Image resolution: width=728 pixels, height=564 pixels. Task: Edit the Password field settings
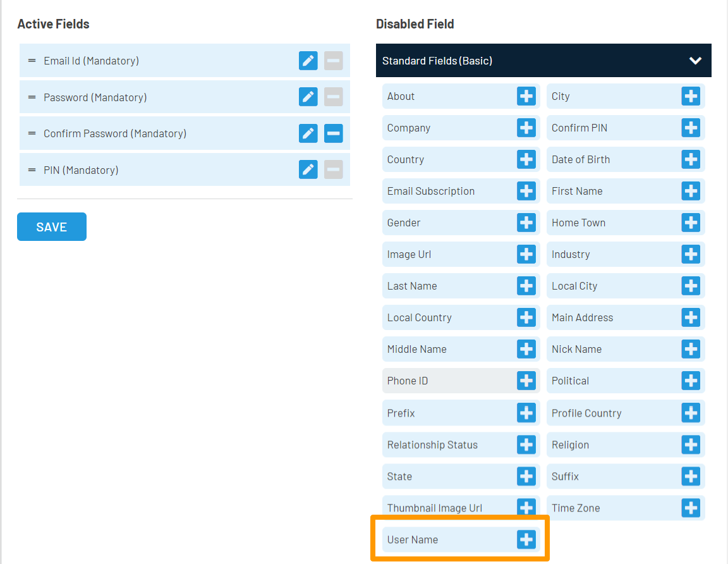pos(308,97)
